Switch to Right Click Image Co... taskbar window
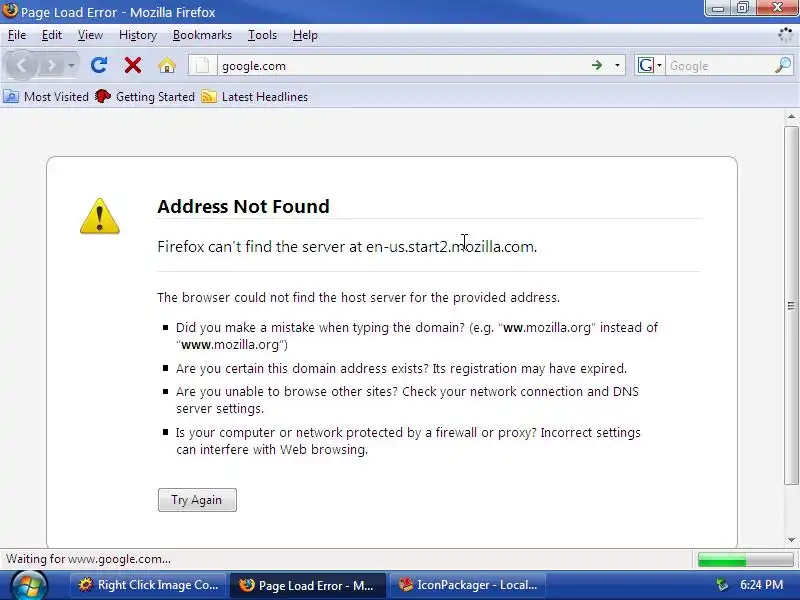Screen dimensions: 800x600 (x=148, y=585)
